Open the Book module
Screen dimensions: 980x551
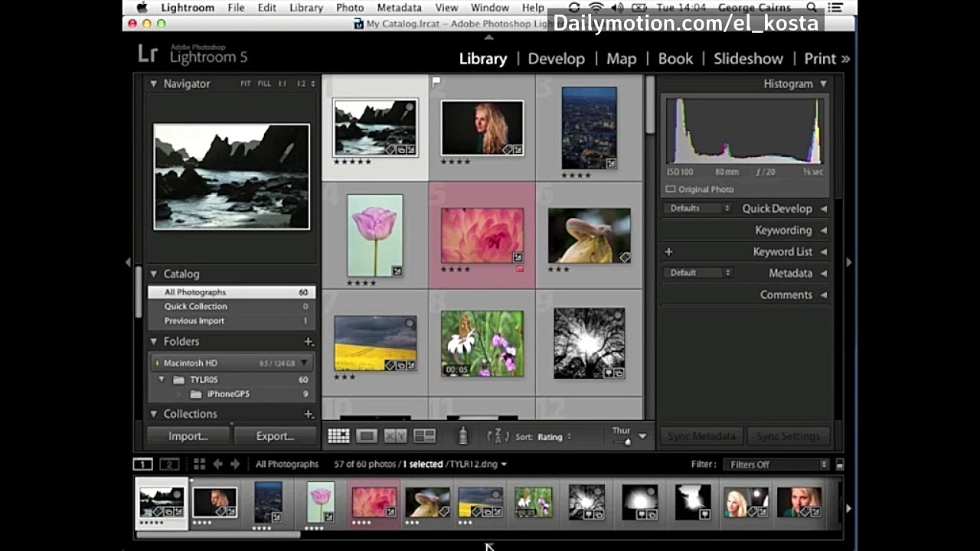point(675,59)
